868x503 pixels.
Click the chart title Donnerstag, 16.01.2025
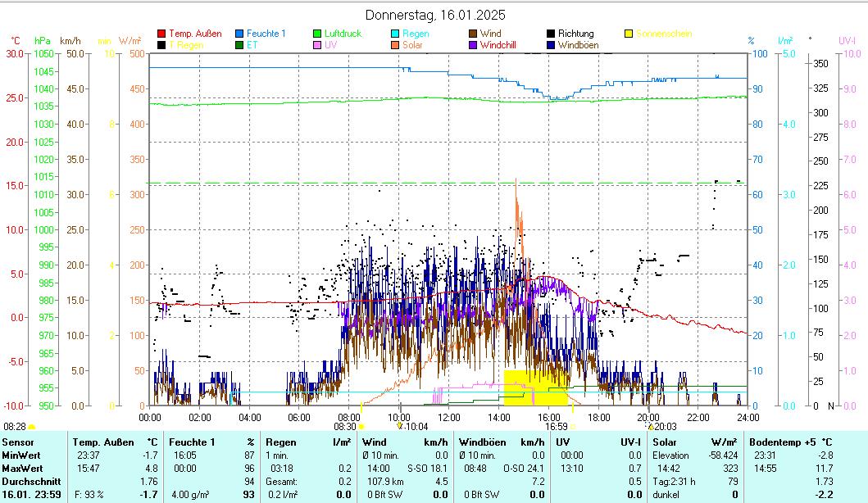(x=434, y=15)
